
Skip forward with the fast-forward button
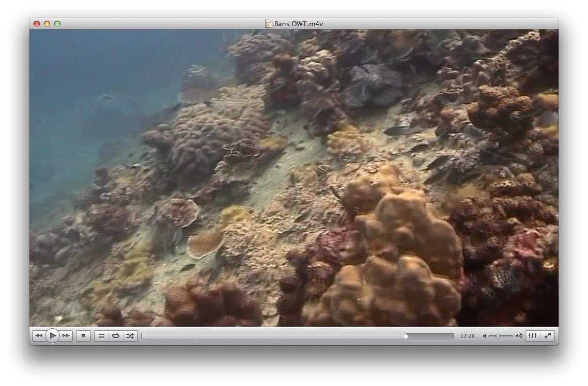coord(66,336)
